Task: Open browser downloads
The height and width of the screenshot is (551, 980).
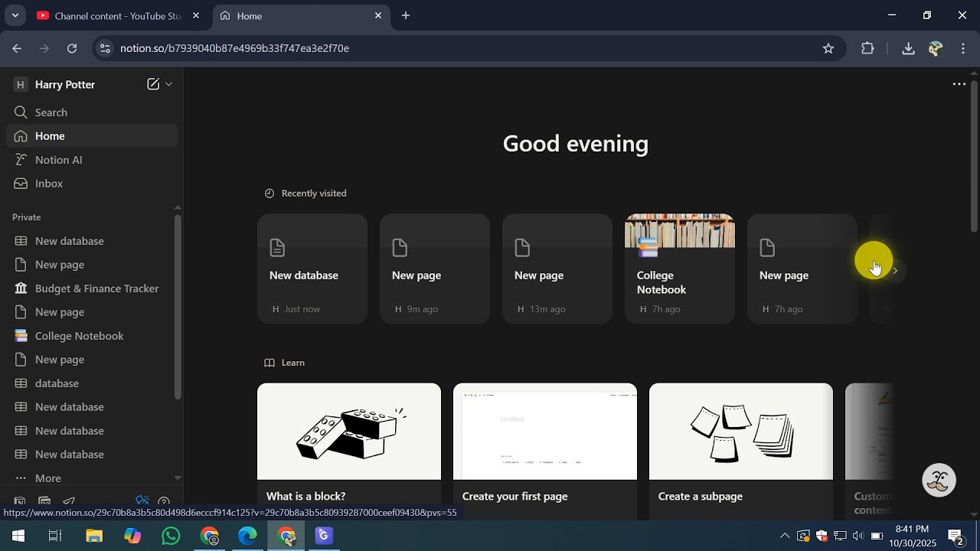Action: point(908,48)
